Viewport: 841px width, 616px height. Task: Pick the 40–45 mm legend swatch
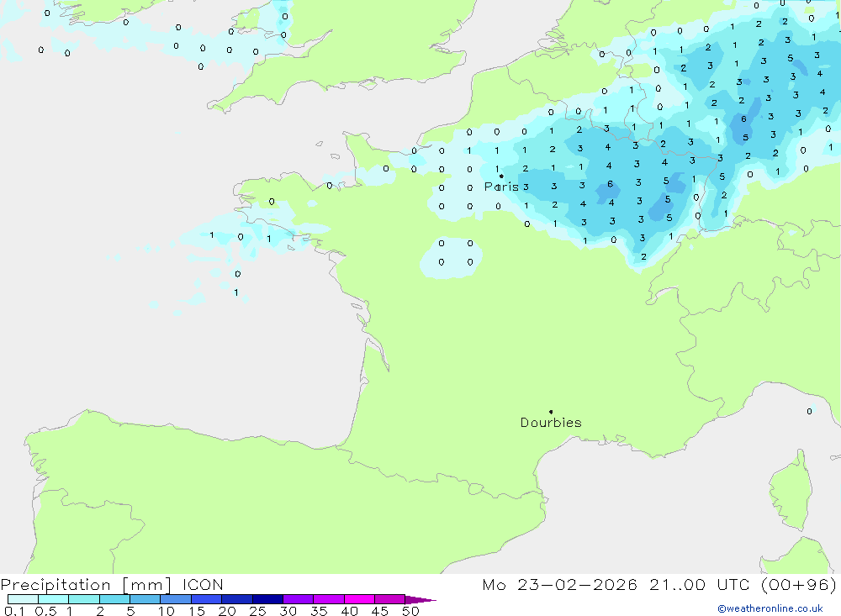pyautogui.click(x=359, y=599)
